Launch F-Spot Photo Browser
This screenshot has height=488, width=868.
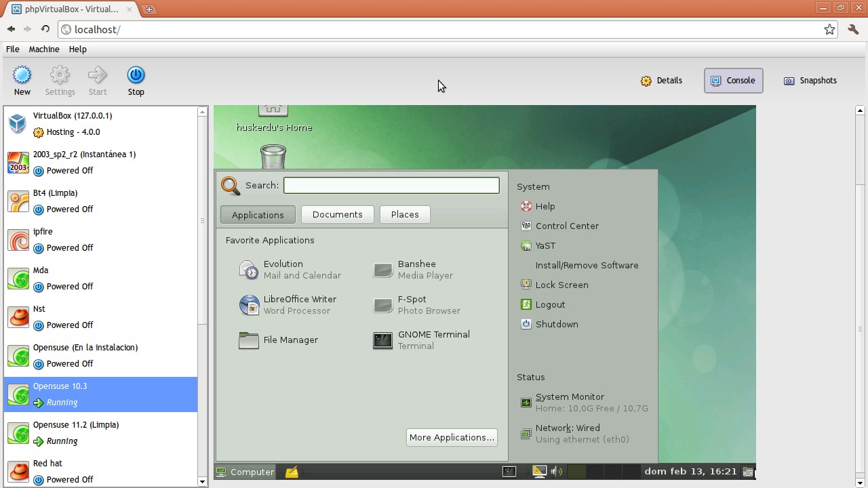tap(417, 305)
